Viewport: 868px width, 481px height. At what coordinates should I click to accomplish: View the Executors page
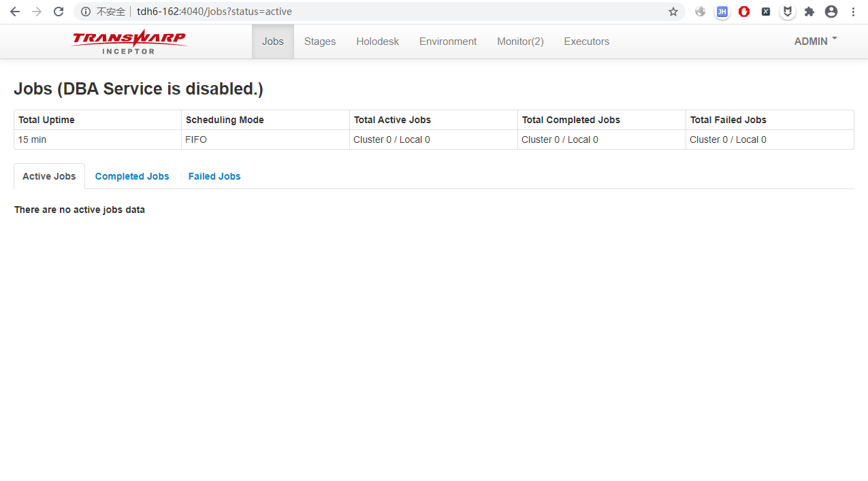click(586, 42)
